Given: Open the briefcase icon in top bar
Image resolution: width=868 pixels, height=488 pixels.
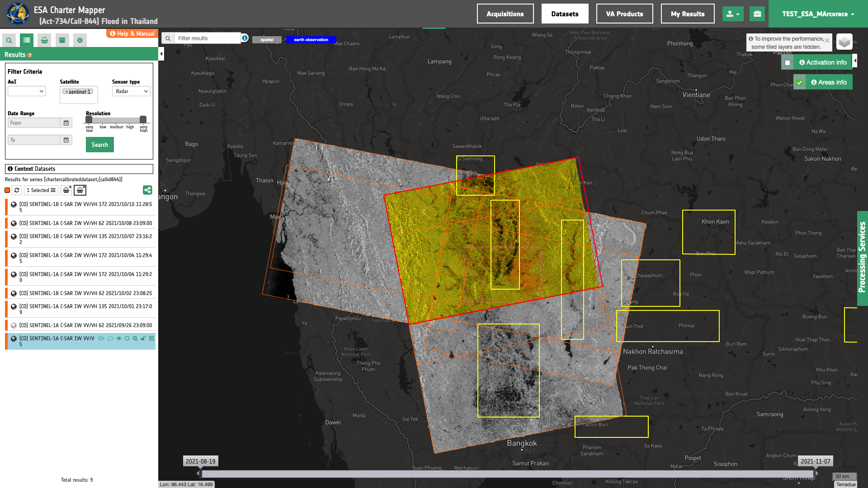Looking at the screenshot, I should pyautogui.click(x=757, y=14).
